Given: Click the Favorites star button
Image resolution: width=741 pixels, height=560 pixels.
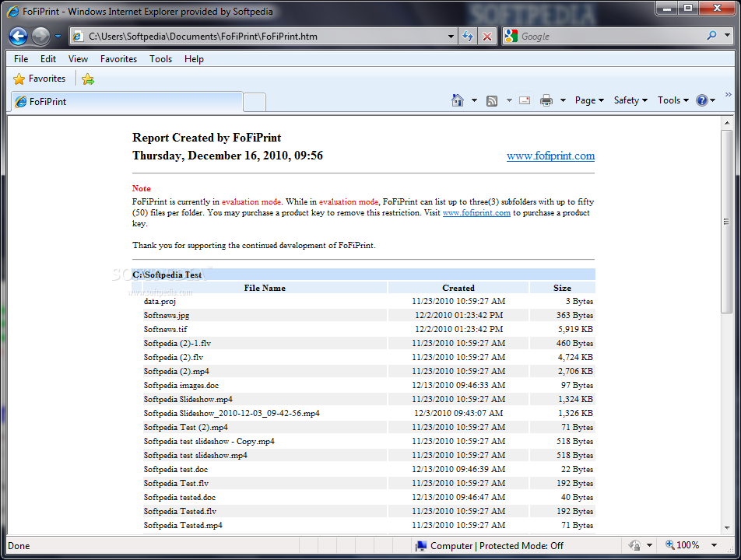Looking at the screenshot, I should click(39, 79).
